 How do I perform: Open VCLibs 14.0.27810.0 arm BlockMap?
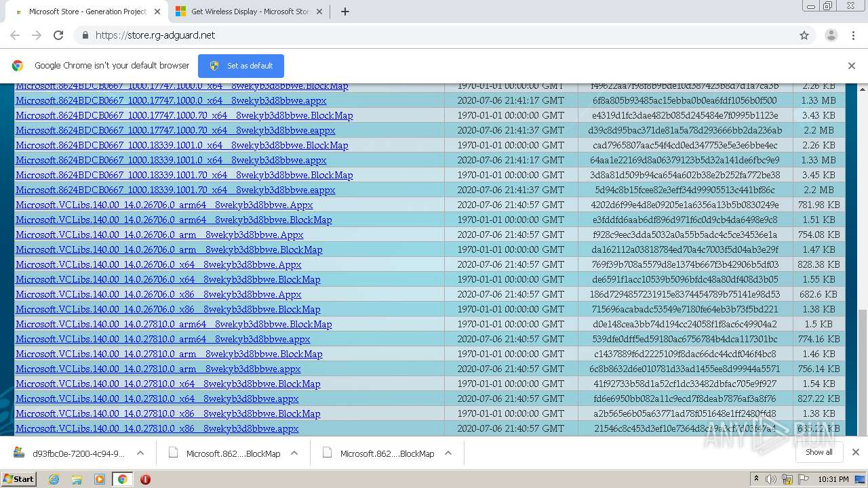click(x=169, y=354)
